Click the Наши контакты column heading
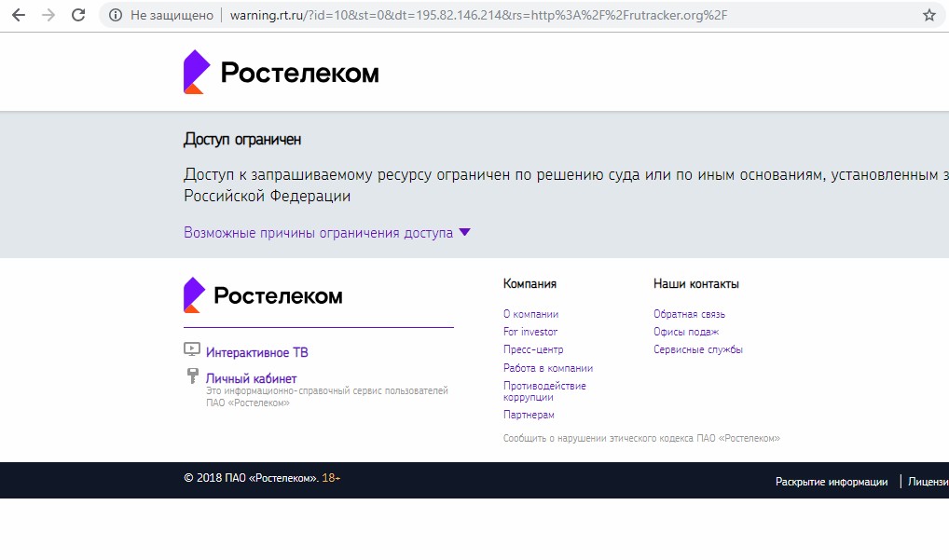This screenshot has height=560, width=949. (696, 283)
